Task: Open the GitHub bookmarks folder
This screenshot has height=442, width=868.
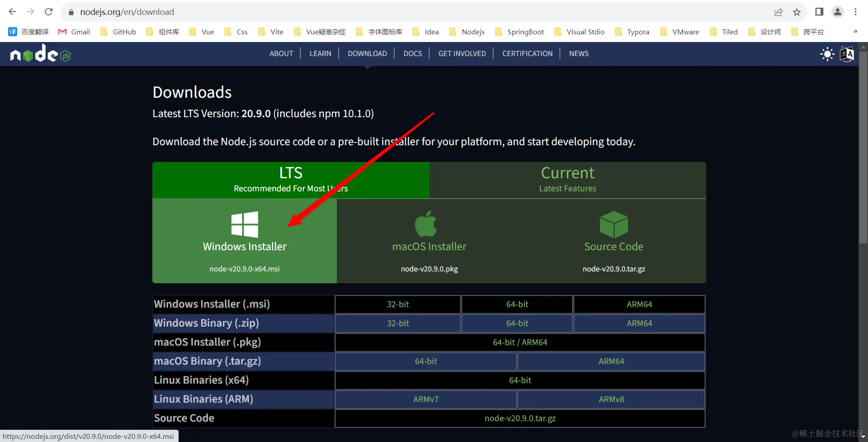Action: [118, 32]
